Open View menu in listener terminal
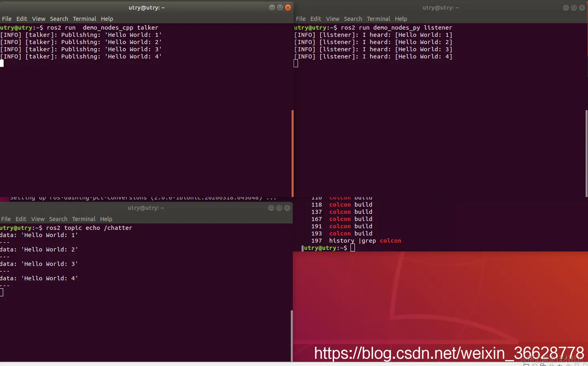This screenshot has width=588, height=366. [x=332, y=19]
